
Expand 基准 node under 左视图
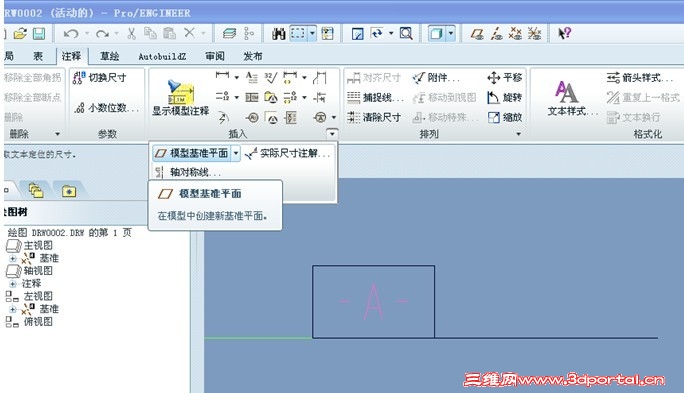click(13, 309)
